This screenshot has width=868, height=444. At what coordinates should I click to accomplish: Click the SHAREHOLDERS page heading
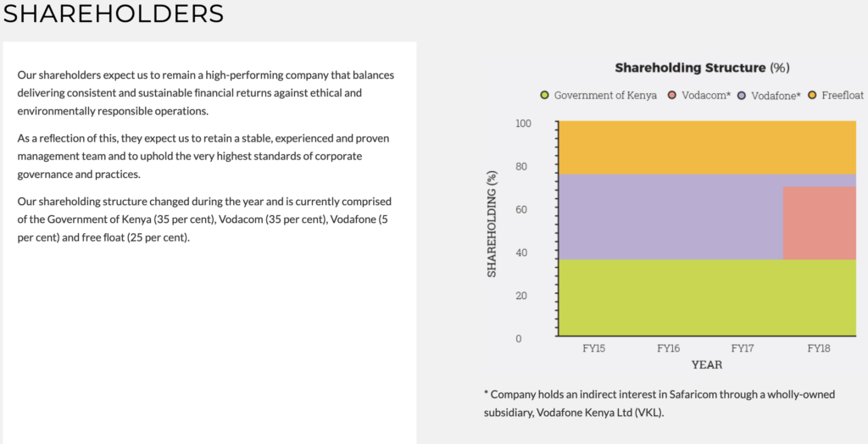(x=114, y=14)
